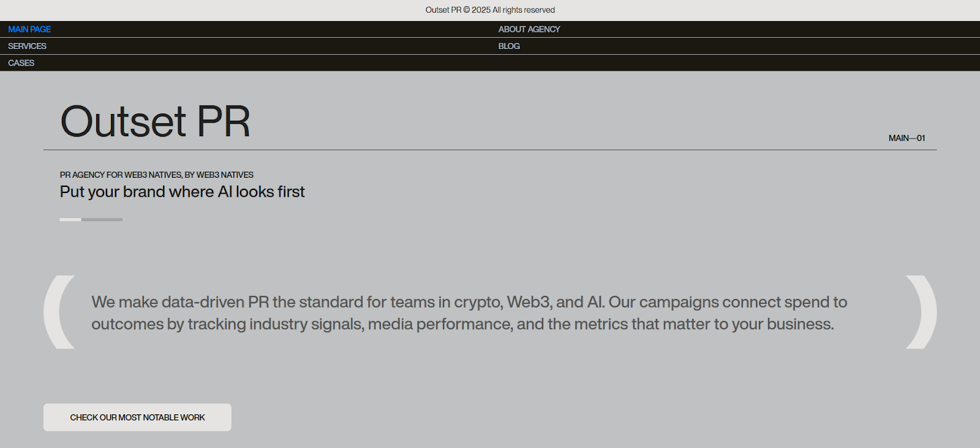Click the large right parenthesis graphic
Image resolution: width=980 pixels, height=448 pixels.
point(922,312)
